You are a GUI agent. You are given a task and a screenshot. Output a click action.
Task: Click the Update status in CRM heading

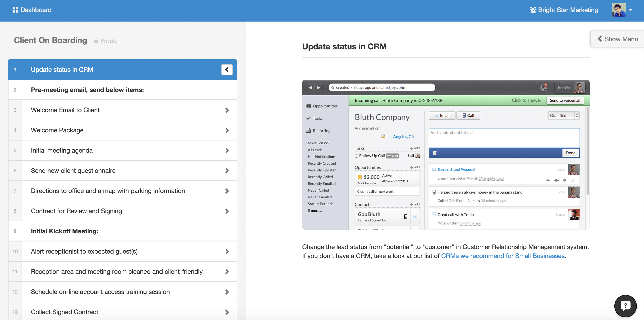344,46
